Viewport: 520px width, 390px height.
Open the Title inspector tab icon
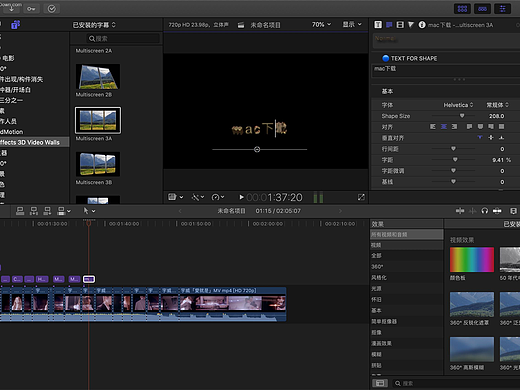pyautogui.click(x=389, y=25)
